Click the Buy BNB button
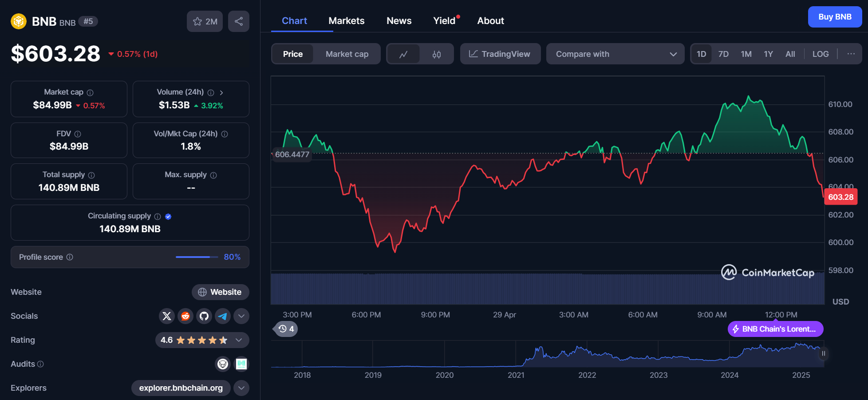868x400 pixels. pos(835,16)
